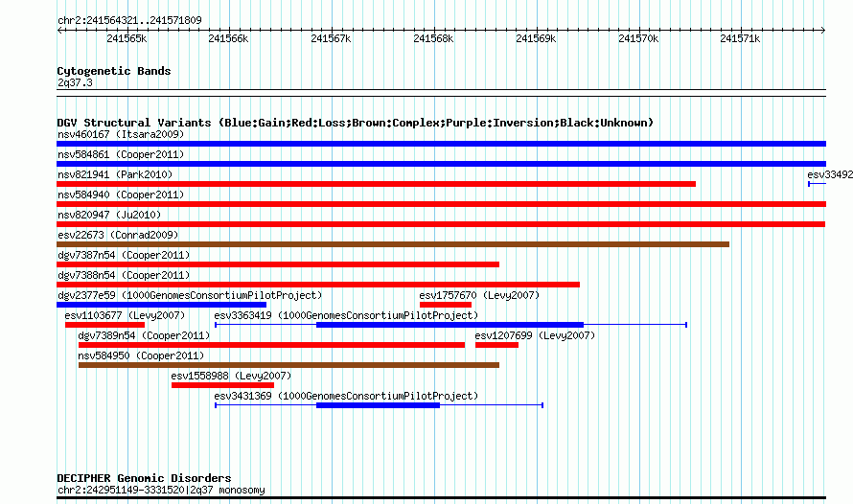Click the Cytogenetic Bands track title
The height and width of the screenshot is (504, 853).
[x=114, y=71]
